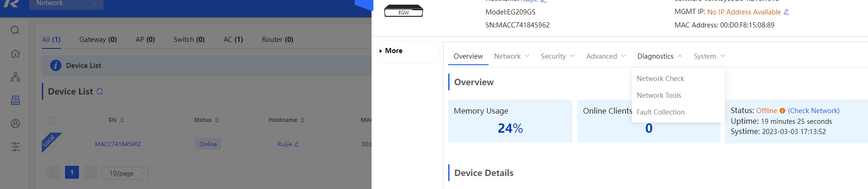Edit MGMT IP address pencil icon
The height and width of the screenshot is (189, 868).
786,12
